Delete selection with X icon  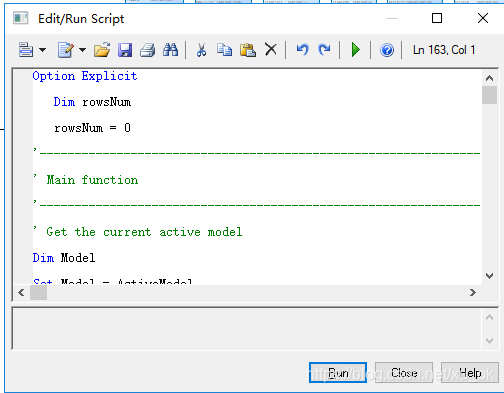tap(271, 50)
